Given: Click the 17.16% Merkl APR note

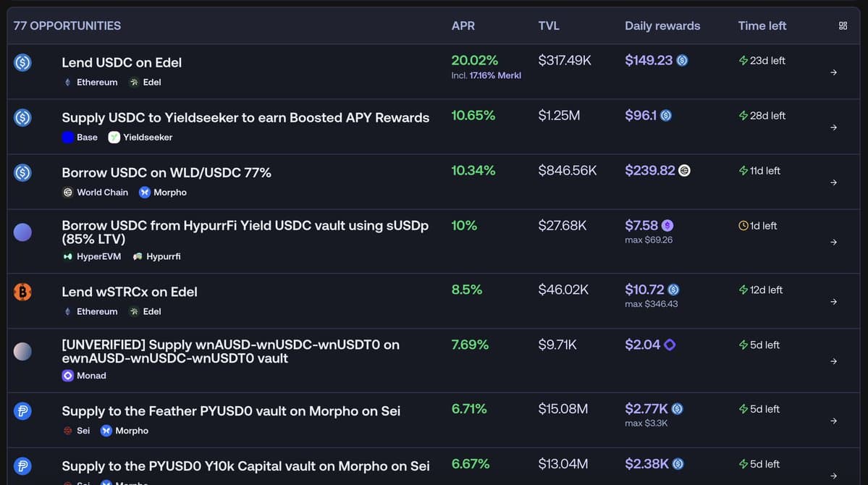Looking at the screenshot, I should click(x=495, y=75).
